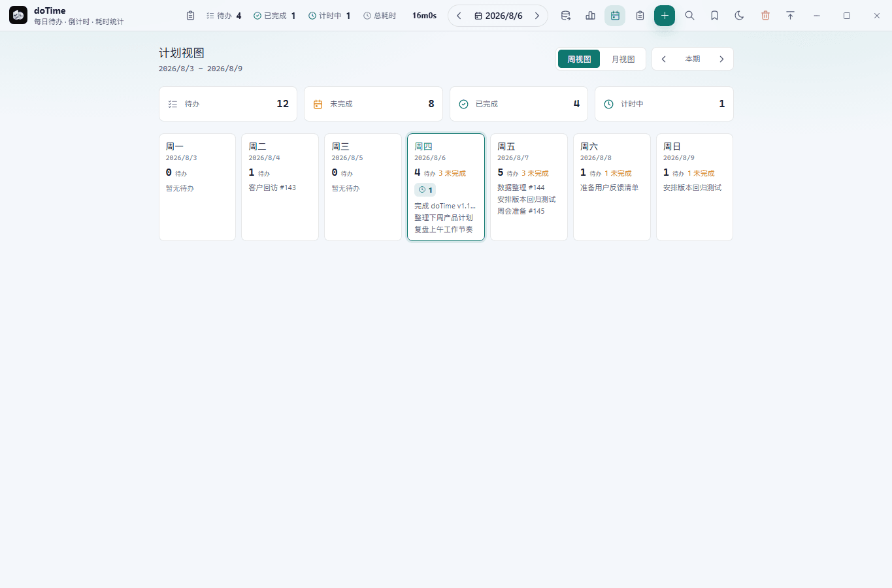Click task 准备用户反馈清单

(610, 188)
